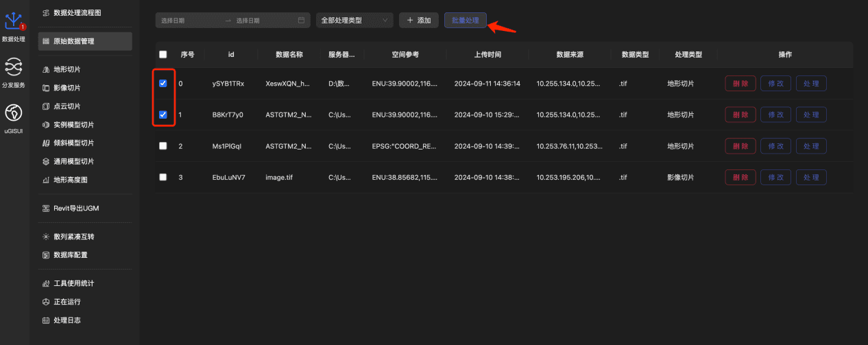Open 倾斜模型切片 menu item

click(73, 143)
